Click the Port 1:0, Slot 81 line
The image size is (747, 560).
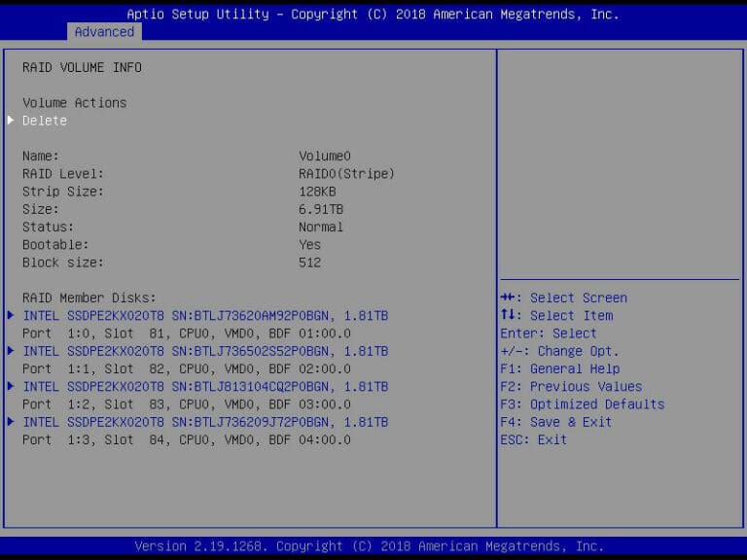click(x=187, y=333)
